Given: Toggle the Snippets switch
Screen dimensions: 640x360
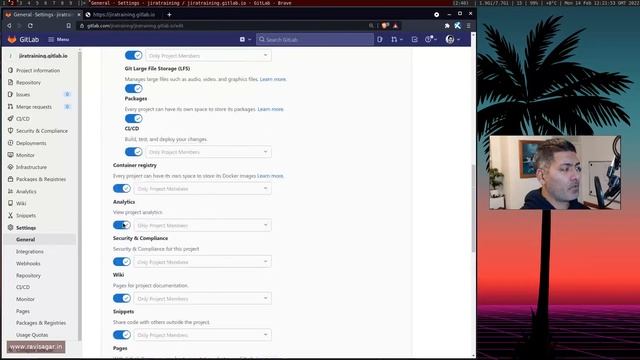Looking at the screenshot, I should coord(122,335).
